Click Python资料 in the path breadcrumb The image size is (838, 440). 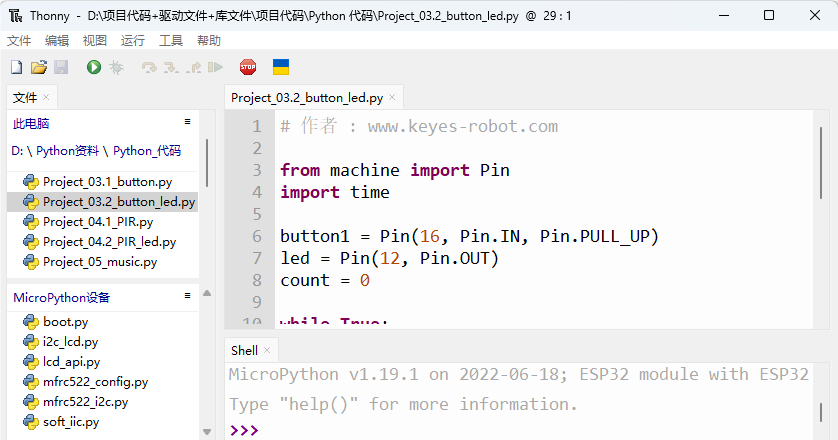67,151
